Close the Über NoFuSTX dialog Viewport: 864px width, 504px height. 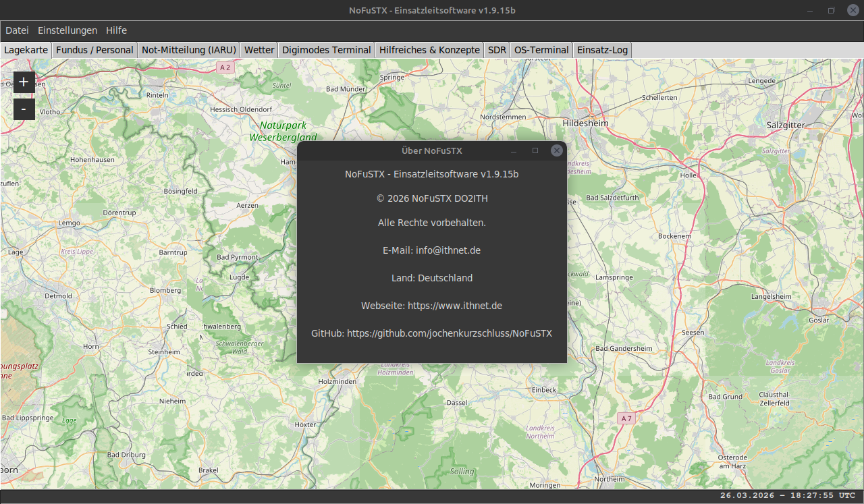tap(557, 150)
